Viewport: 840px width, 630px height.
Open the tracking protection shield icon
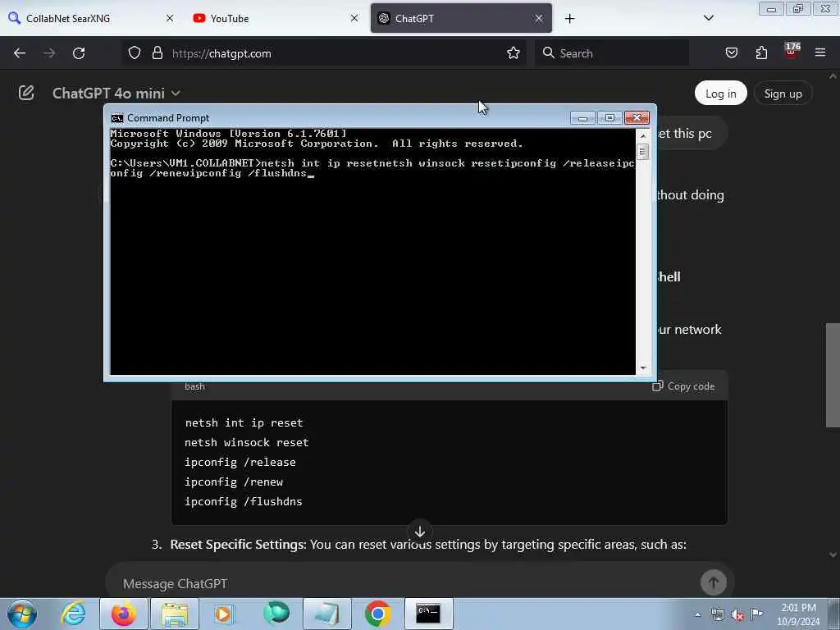pos(135,53)
